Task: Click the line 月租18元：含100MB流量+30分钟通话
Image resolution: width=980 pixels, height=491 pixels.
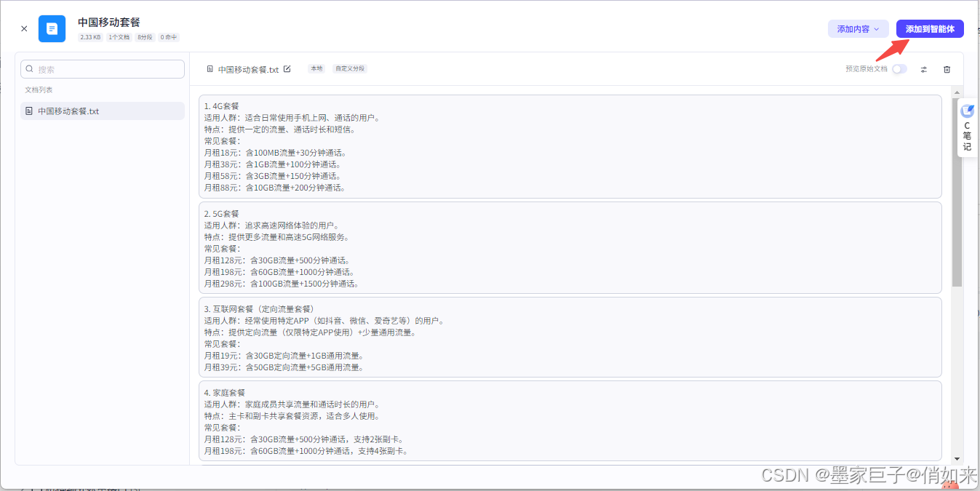Action: (x=275, y=153)
